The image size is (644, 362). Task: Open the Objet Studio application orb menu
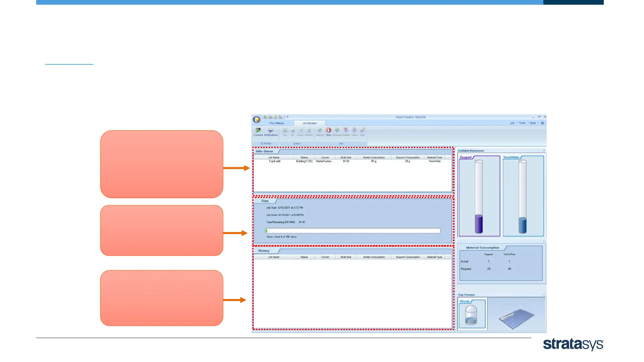257,119
